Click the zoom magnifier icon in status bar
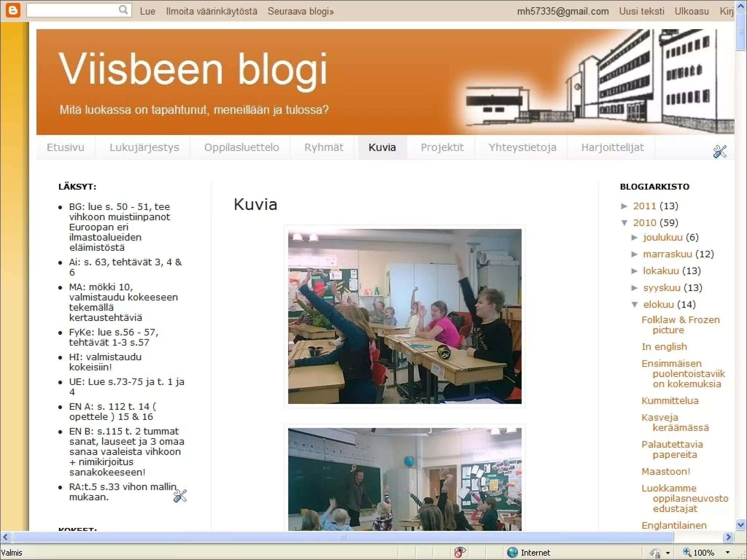The width and height of the screenshot is (747, 560). coord(687,552)
